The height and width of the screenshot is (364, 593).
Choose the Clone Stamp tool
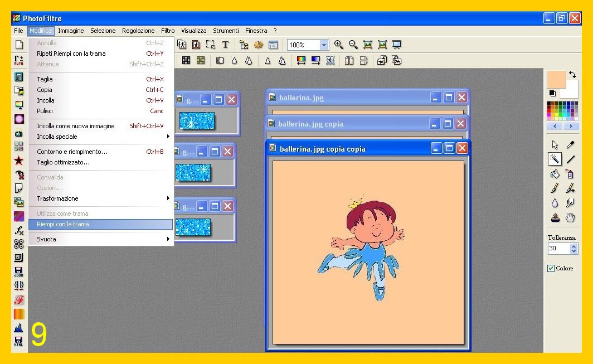click(555, 218)
